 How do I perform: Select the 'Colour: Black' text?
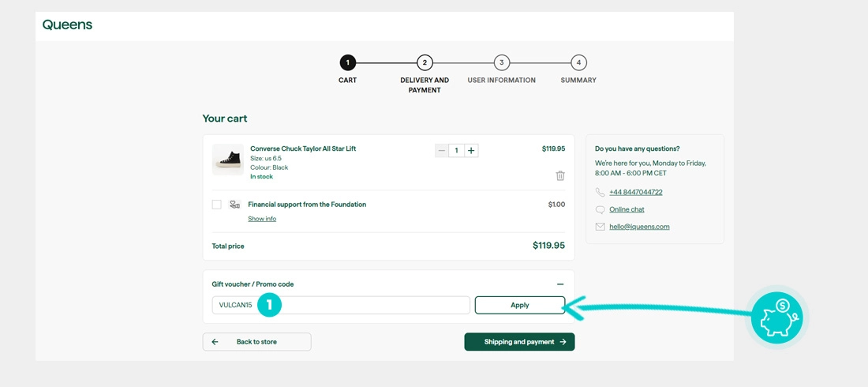point(269,167)
